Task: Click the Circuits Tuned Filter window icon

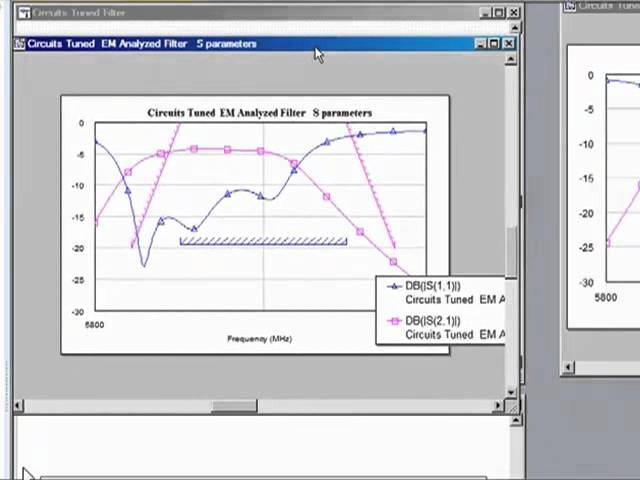Action: pos(24,13)
